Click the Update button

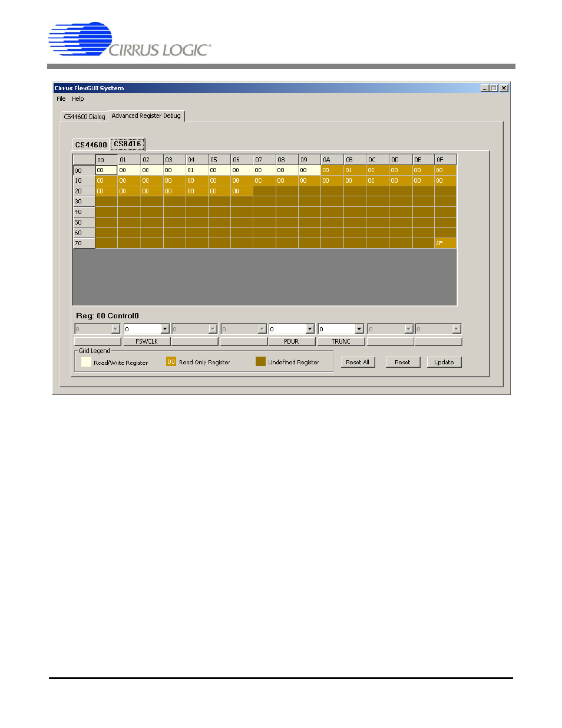point(444,363)
